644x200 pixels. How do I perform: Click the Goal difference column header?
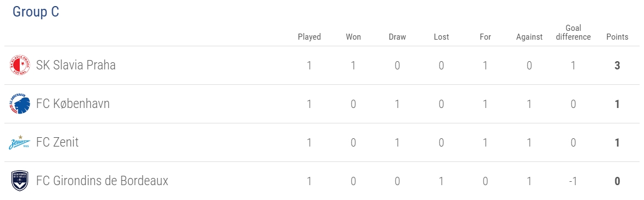(x=574, y=33)
